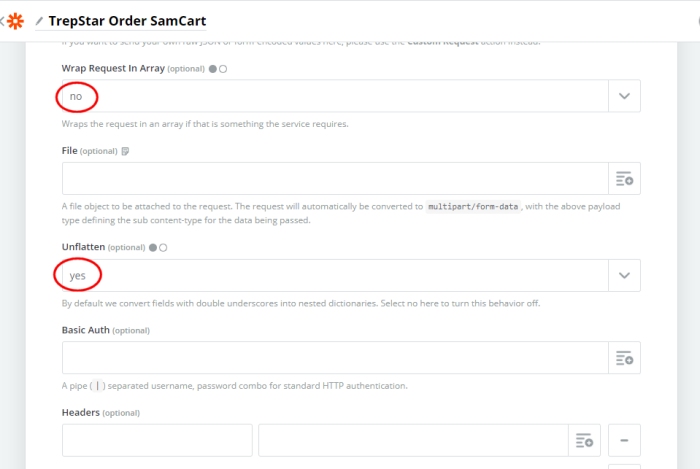The height and width of the screenshot is (469, 700).
Task: Click back arrow left of Zapier logo
Action: [2, 21]
